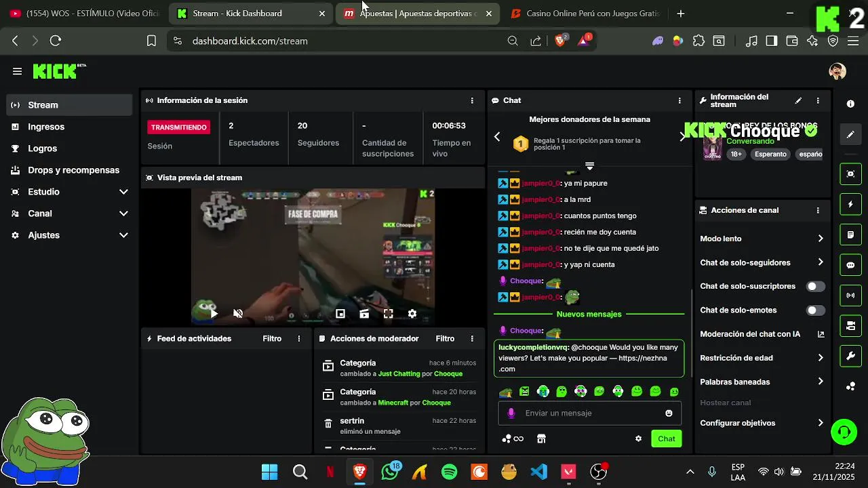Open Configurar objetivos settings

click(x=762, y=423)
